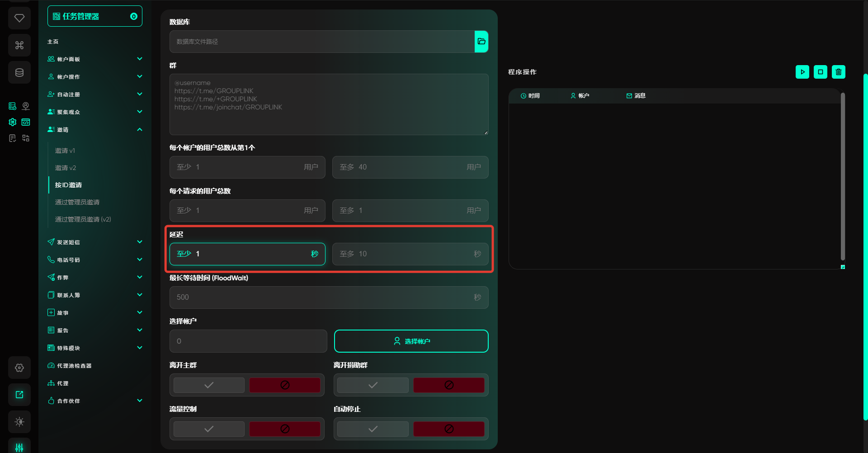Click the database folder browse icon

(x=481, y=42)
